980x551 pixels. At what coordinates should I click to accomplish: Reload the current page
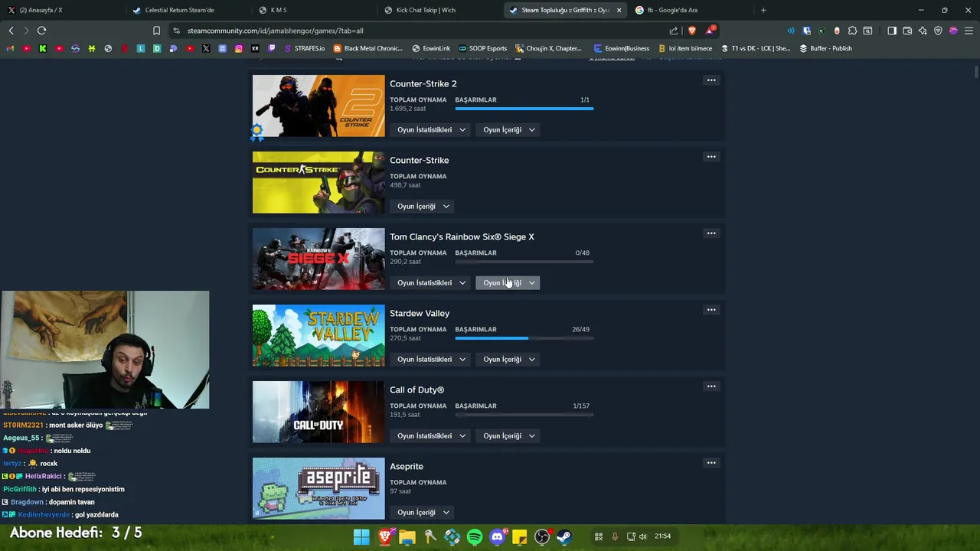click(41, 31)
